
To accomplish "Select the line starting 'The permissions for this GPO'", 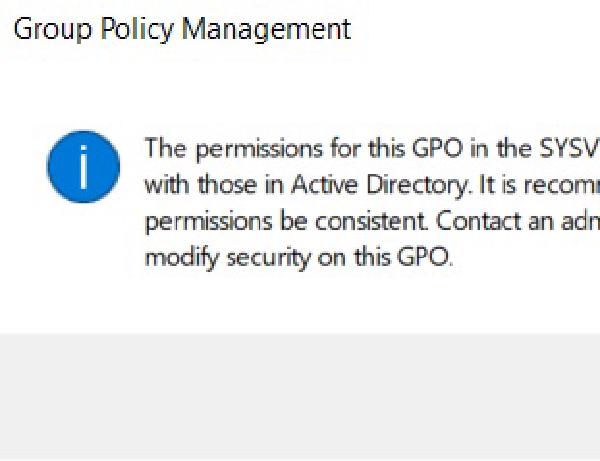I will coord(371,149).
